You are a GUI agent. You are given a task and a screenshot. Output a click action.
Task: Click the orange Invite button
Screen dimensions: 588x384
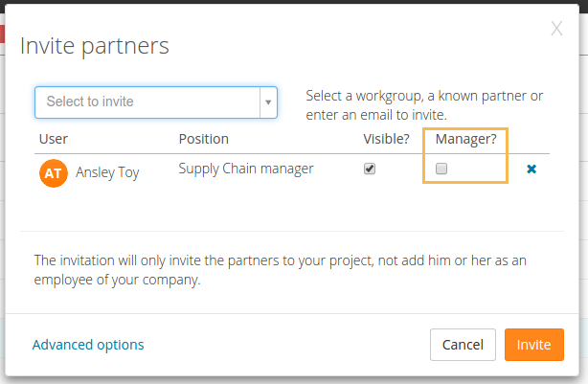click(x=533, y=345)
